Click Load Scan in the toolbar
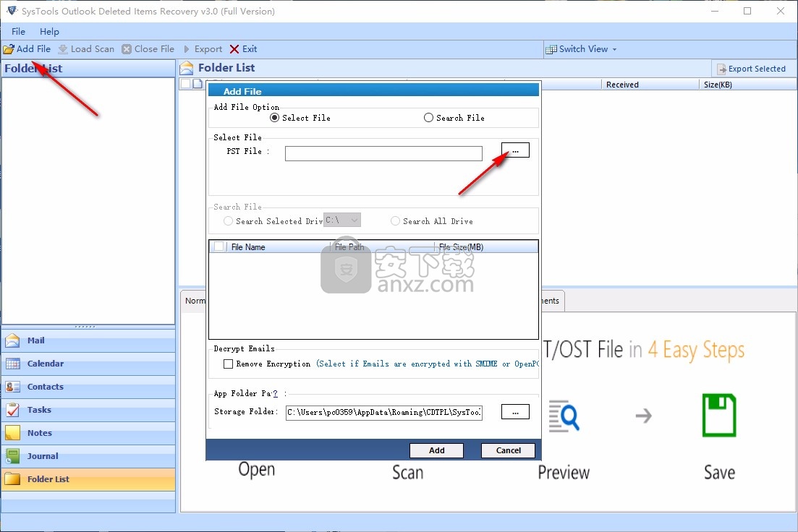 [86, 49]
